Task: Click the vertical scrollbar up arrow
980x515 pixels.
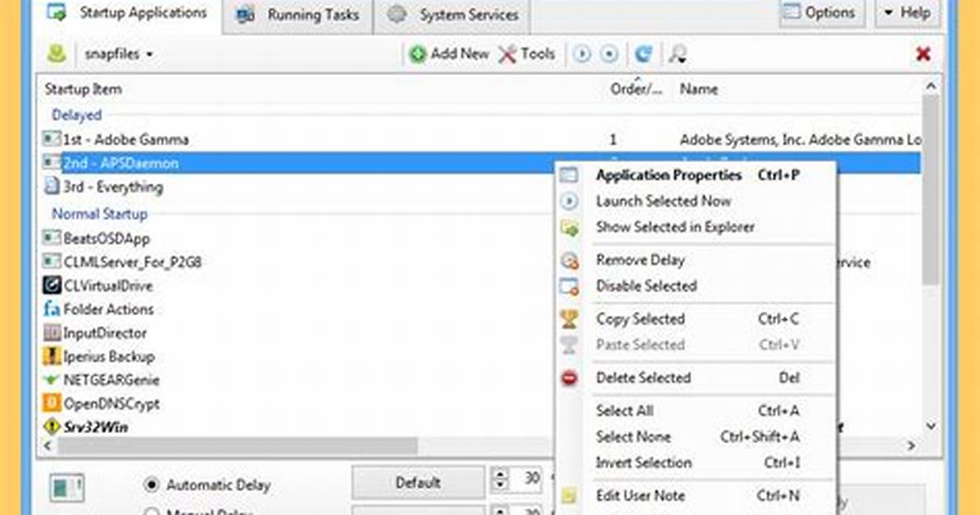Action: pos(931,86)
